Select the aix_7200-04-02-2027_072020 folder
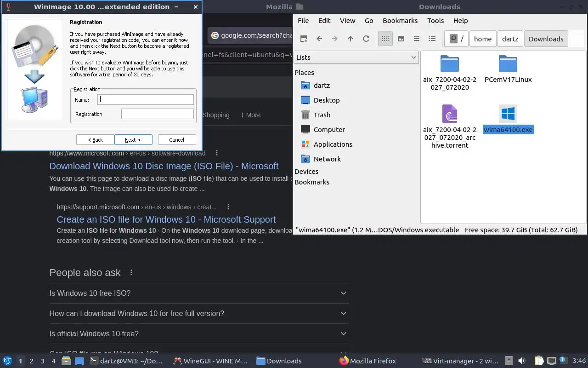 click(450, 73)
